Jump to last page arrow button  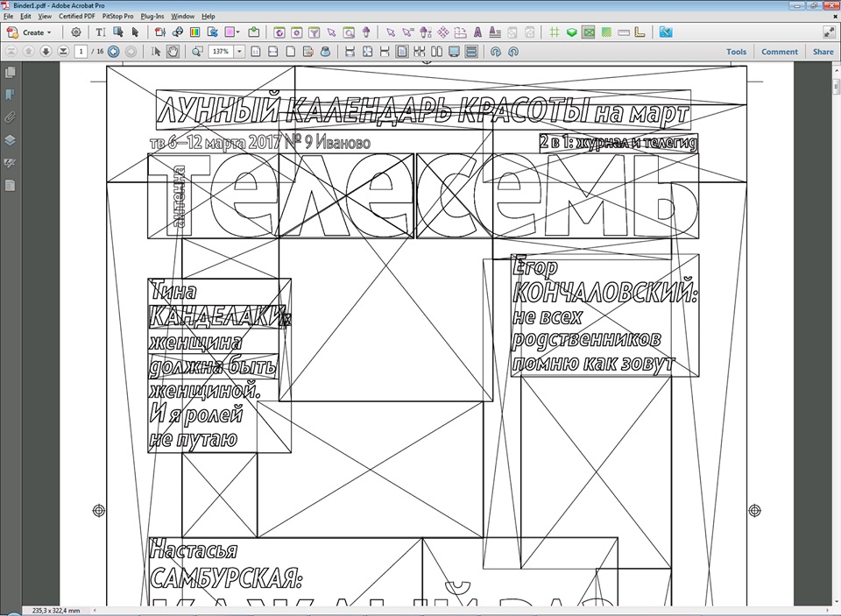(63, 52)
